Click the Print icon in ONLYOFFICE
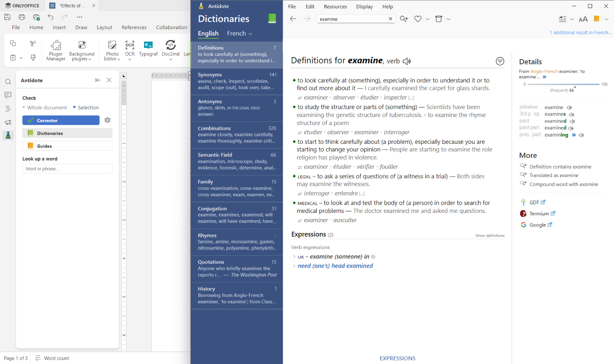Screen dimensions: 614x364 tap(22, 17)
